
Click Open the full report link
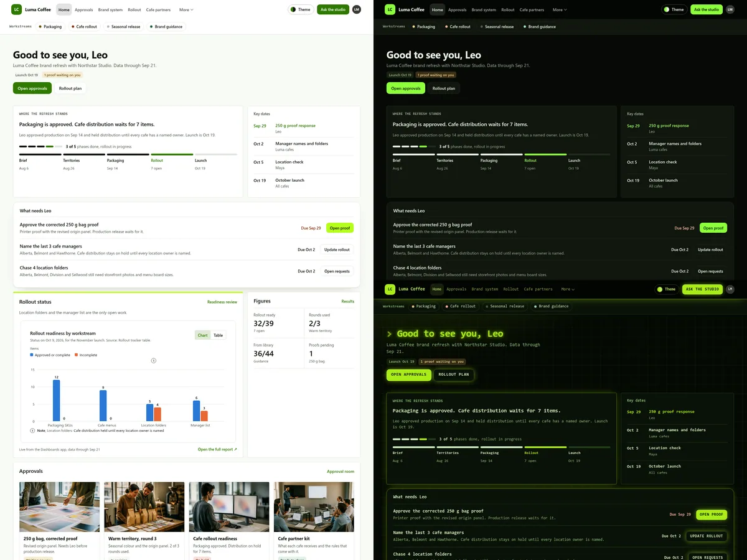pyautogui.click(x=217, y=449)
